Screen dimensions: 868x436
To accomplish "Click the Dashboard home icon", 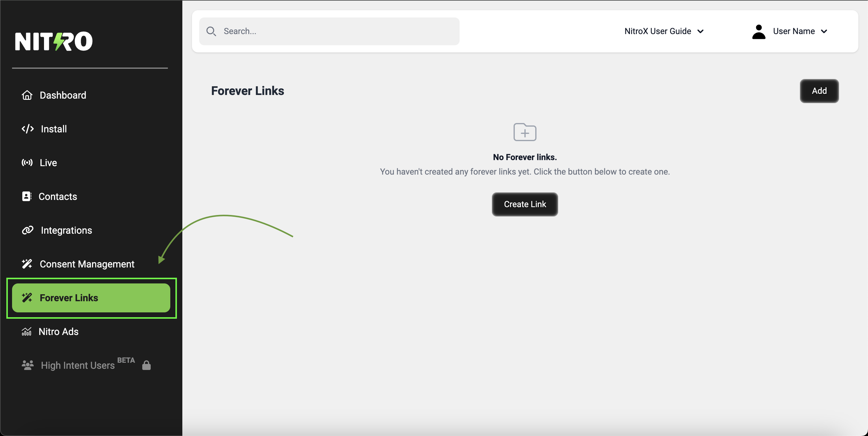I will pos(27,95).
